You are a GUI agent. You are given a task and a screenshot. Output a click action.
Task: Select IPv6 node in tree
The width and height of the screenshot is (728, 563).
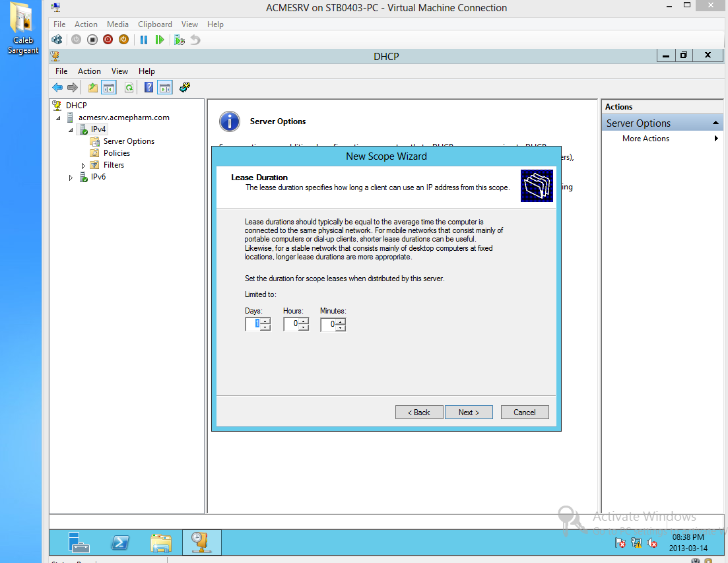[x=98, y=177]
